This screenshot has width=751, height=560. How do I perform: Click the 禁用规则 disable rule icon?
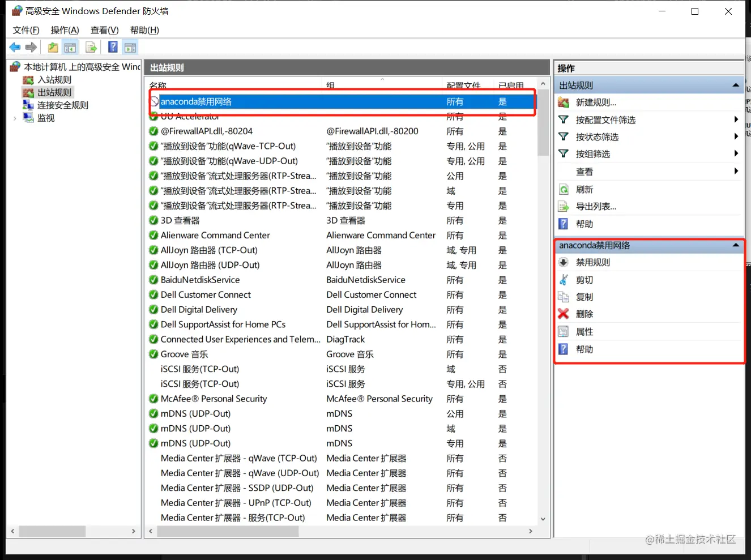[564, 262]
